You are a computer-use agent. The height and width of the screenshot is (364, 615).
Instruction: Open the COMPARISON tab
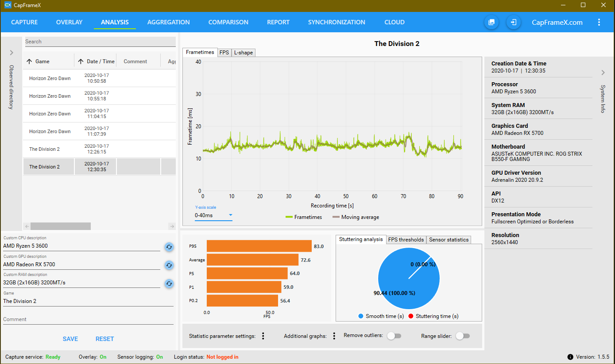point(228,22)
